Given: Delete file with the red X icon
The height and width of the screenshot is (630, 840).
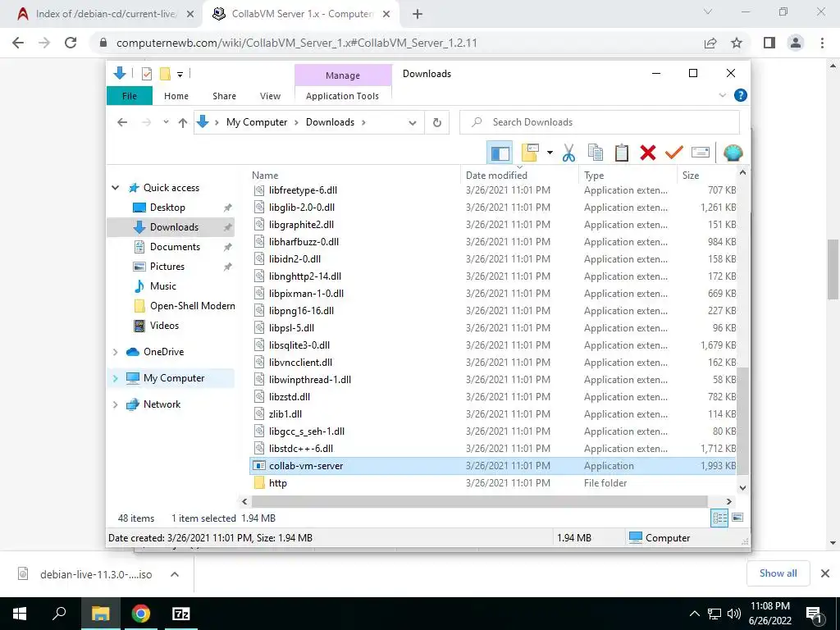Looking at the screenshot, I should coord(648,153).
